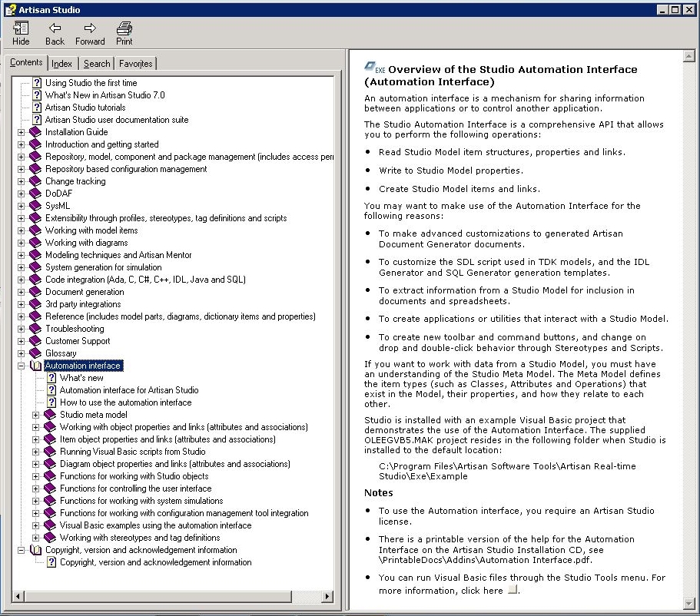Click the book icon beside DoDAF
This screenshot has height=616, width=700.
[x=35, y=194]
